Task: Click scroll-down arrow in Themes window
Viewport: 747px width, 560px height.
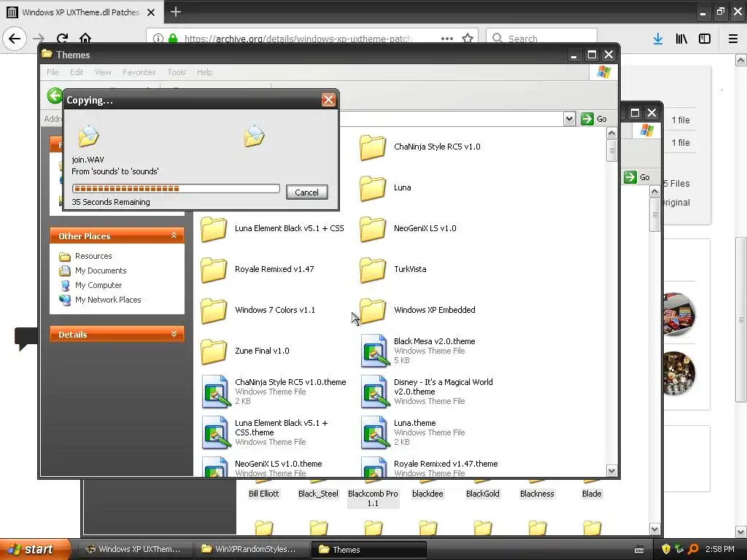Action: tap(612, 471)
